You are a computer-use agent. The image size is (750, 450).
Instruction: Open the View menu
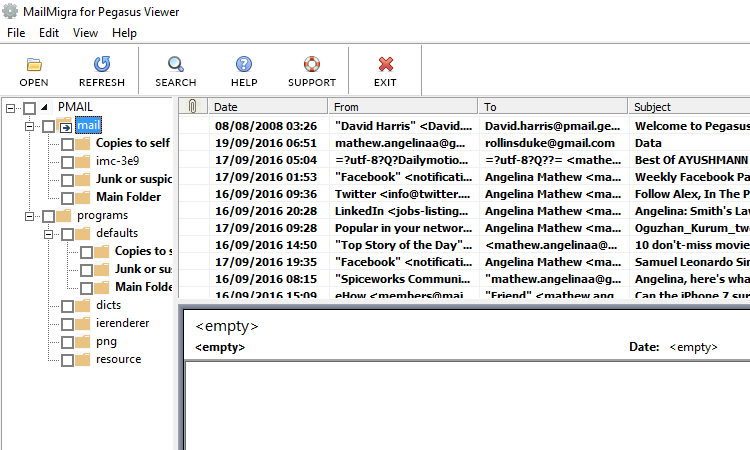[85, 33]
